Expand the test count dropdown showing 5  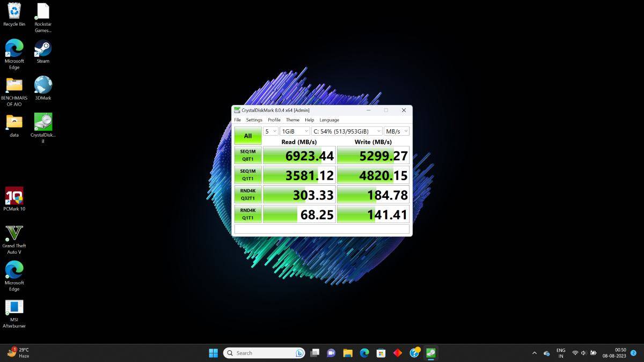click(270, 131)
